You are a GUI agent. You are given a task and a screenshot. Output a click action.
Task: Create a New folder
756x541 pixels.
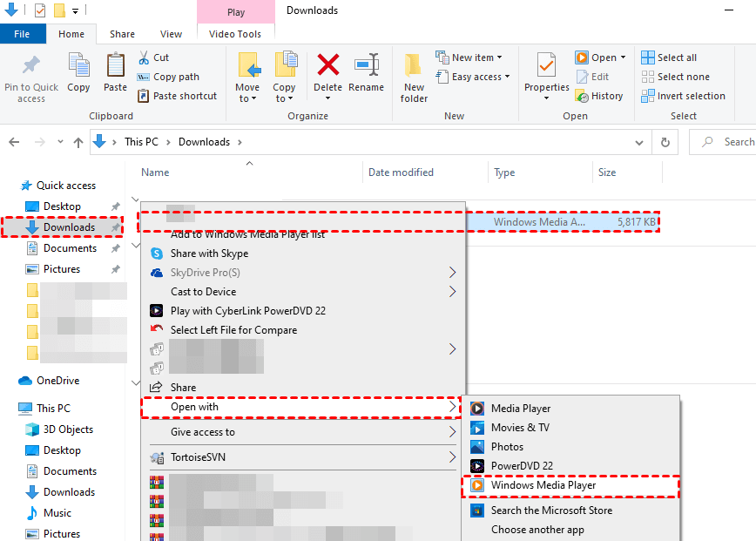414,78
